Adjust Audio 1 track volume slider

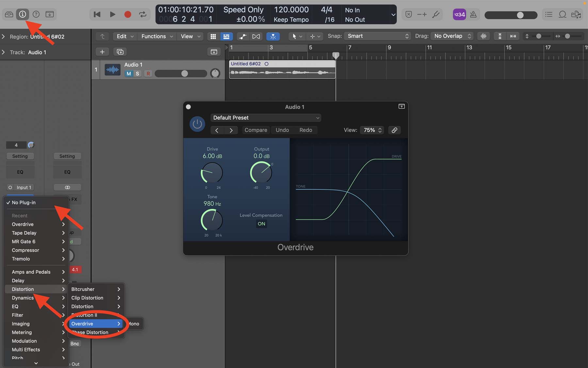coord(181,74)
